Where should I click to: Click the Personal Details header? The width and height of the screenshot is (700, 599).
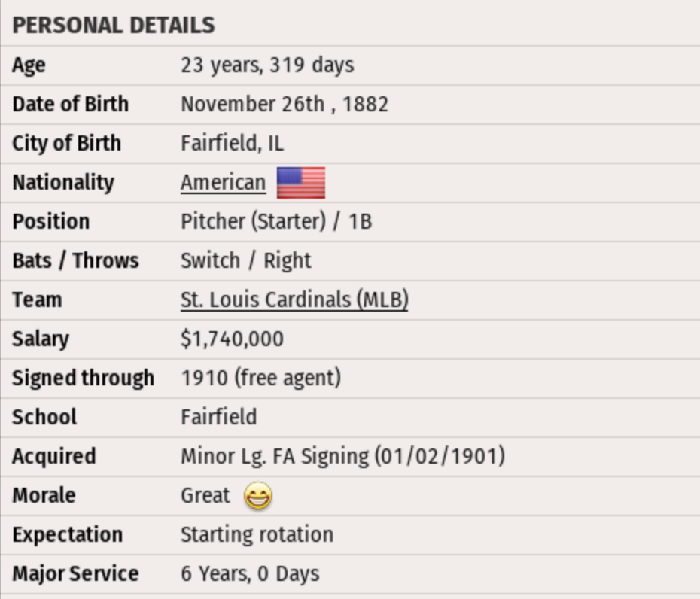[114, 26]
